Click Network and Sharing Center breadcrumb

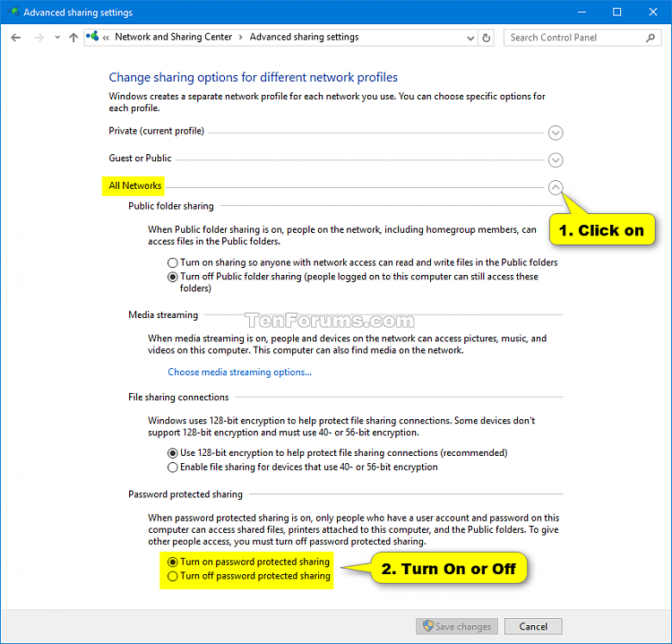point(173,37)
